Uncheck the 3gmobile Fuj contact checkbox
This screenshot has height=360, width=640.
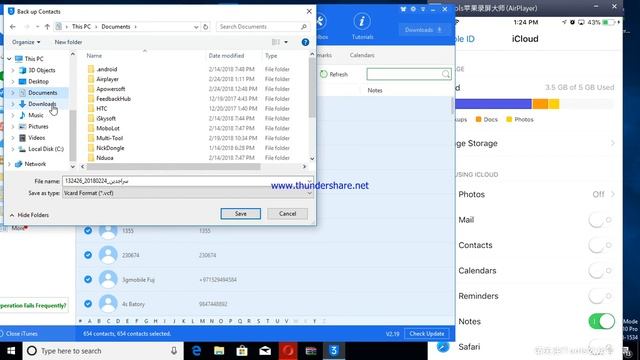88,280
